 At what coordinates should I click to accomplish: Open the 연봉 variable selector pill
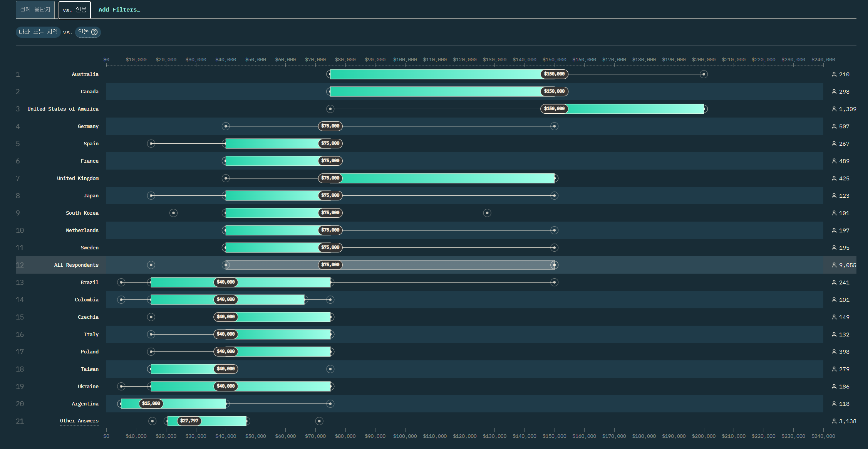coord(84,32)
